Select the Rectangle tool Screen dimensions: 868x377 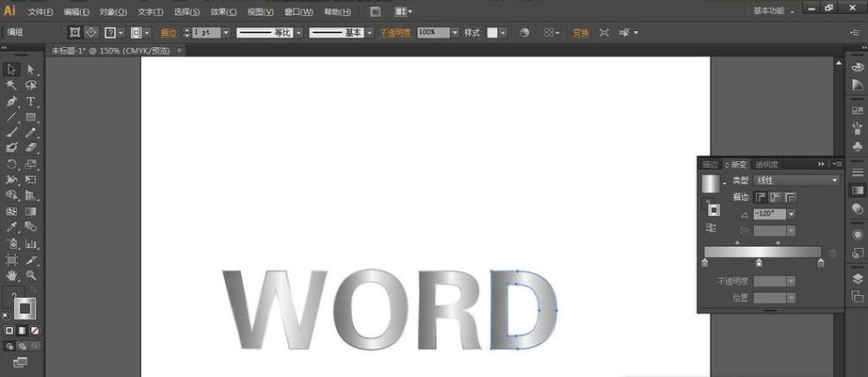coord(31,117)
